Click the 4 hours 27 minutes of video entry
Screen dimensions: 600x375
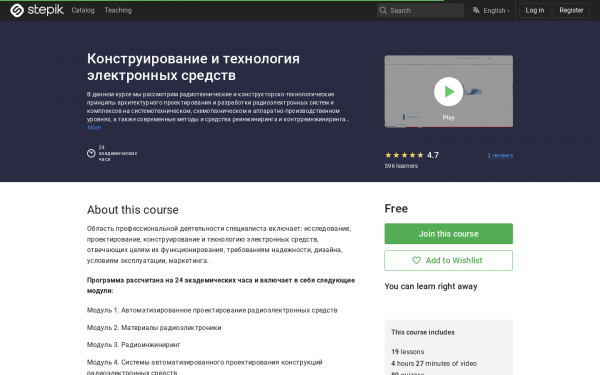tap(434, 363)
